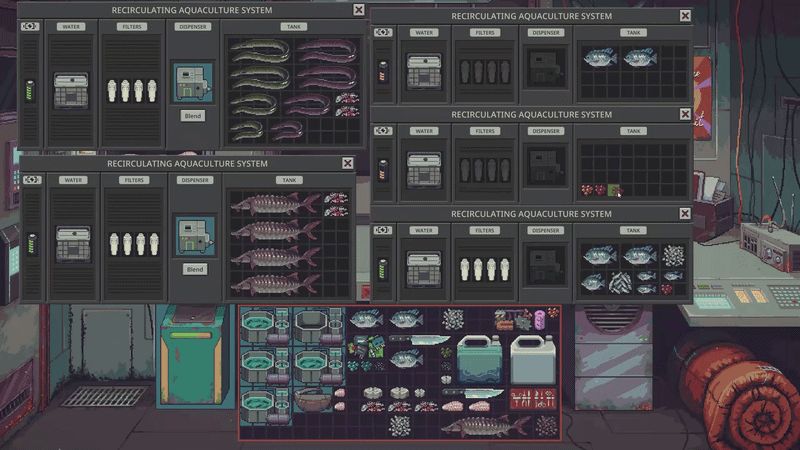The image size is (800, 450).
Task: Open the DISPENSER label in the bottom-right tank window
Action: (x=545, y=231)
